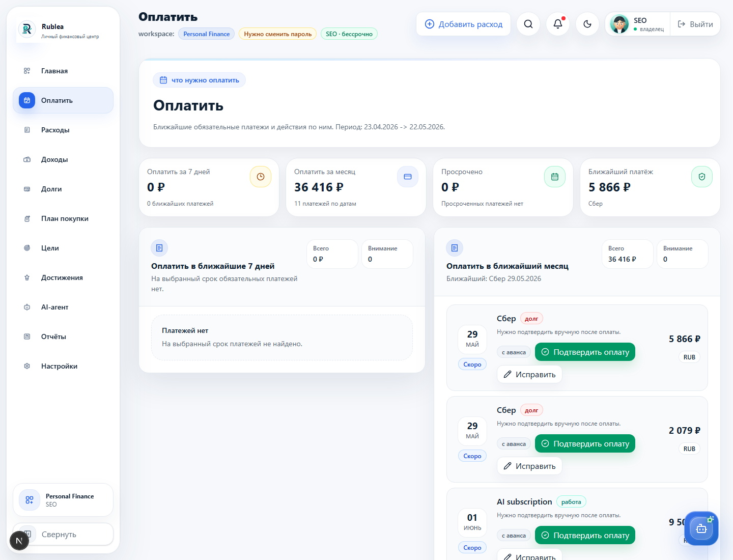Toggle dark mode moon icon
Image resolution: width=733 pixels, height=560 pixels.
pos(587,24)
